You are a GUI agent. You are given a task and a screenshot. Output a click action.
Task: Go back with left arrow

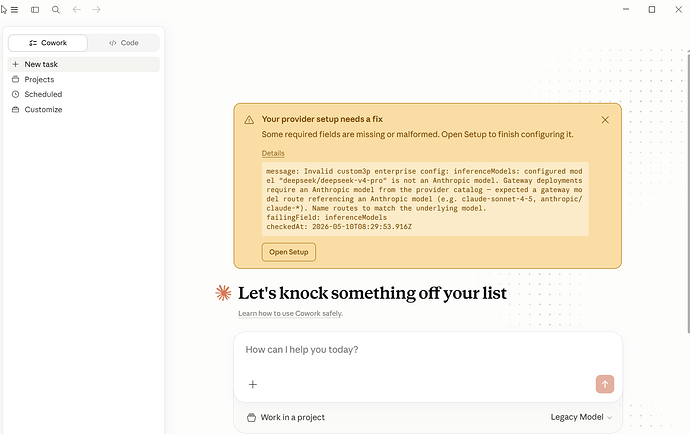77,10
